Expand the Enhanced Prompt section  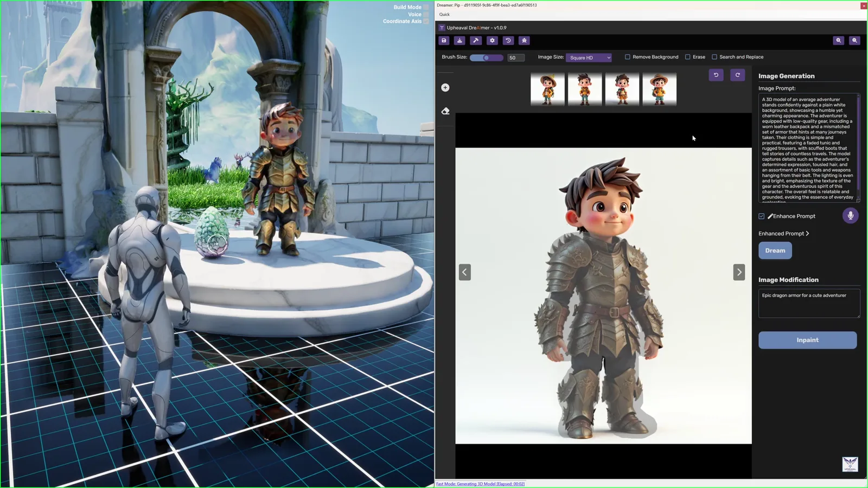pos(784,234)
